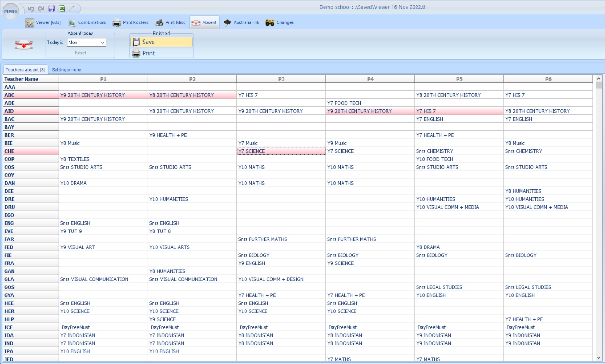The width and height of the screenshot is (605, 364).
Task: Switch to the Combinations tab
Action: pos(87,23)
